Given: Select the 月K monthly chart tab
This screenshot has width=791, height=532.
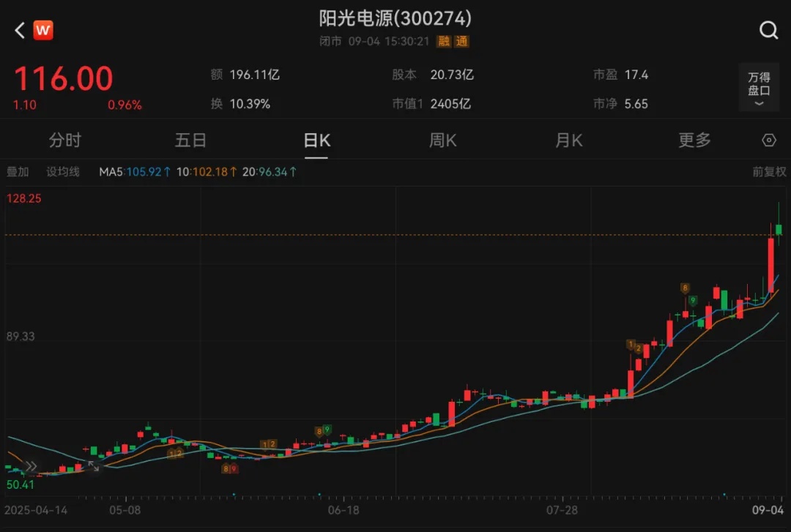Looking at the screenshot, I should pyautogui.click(x=568, y=141).
